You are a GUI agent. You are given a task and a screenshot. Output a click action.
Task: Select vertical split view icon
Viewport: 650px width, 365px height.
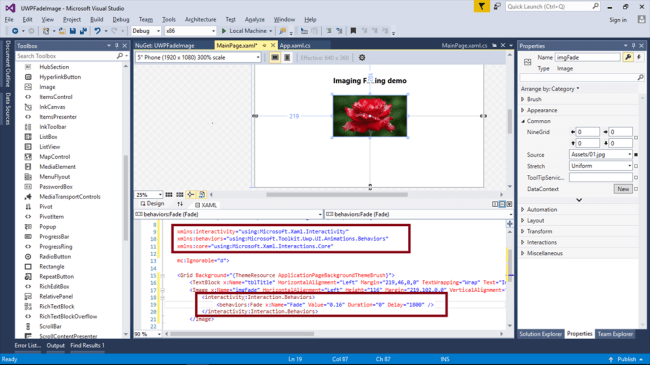[x=495, y=204]
